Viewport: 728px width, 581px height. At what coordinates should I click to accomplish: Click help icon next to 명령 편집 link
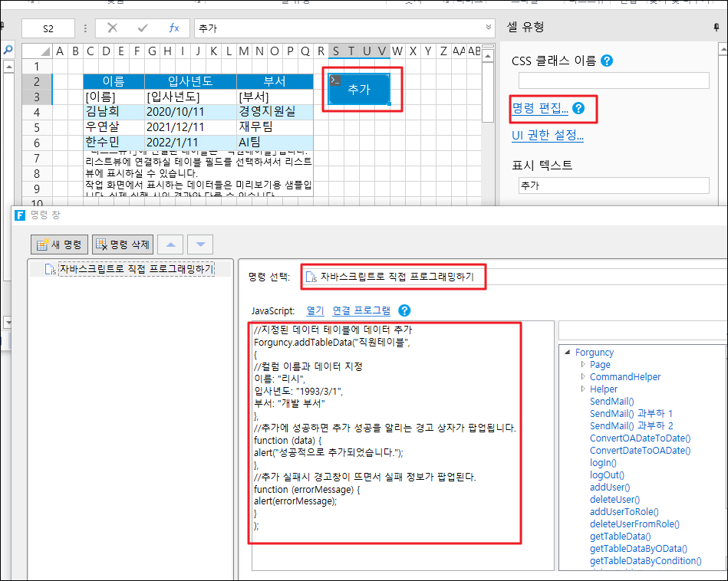pyautogui.click(x=579, y=109)
